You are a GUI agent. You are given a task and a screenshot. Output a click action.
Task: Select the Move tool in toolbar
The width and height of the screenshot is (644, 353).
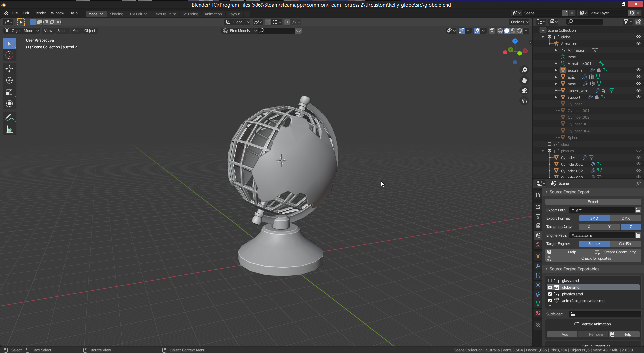click(x=9, y=69)
